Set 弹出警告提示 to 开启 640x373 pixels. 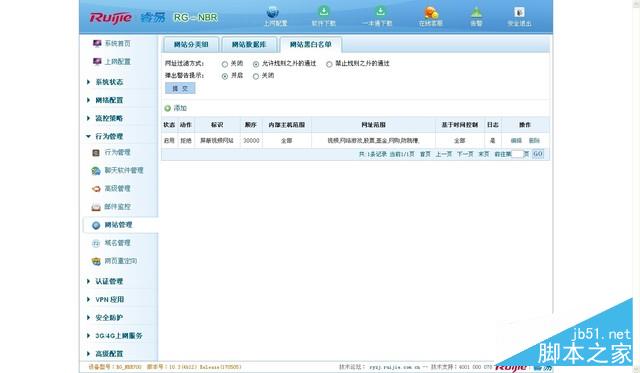pyautogui.click(x=224, y=76)
